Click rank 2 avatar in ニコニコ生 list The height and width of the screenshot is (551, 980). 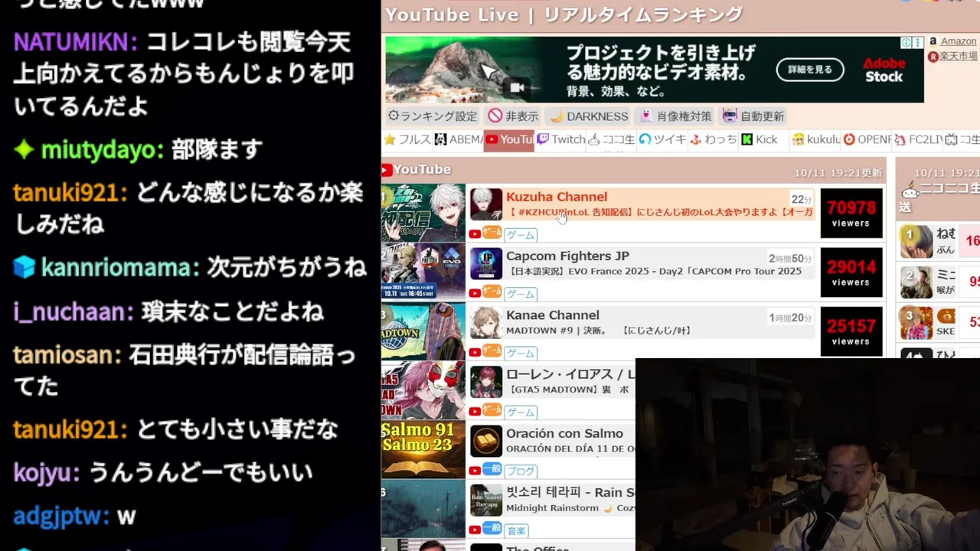click(916, 282)
